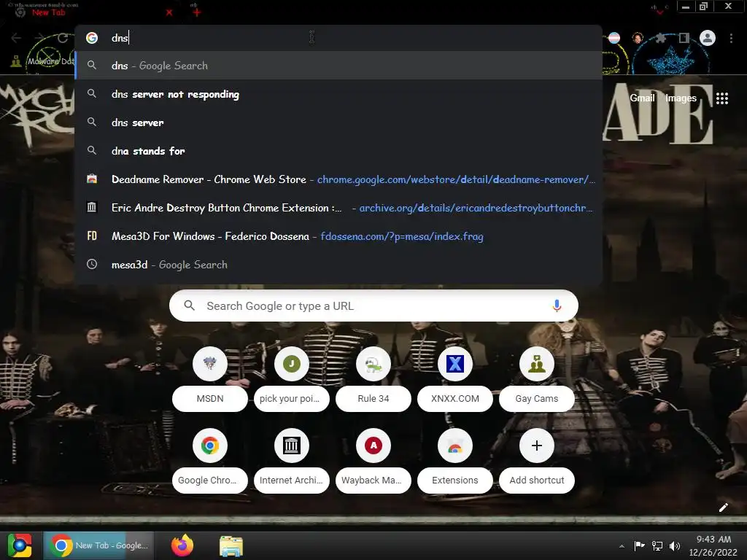Open the Extensions puzzle piece icon
747x560 pixels.
click(x=660, y=38)
